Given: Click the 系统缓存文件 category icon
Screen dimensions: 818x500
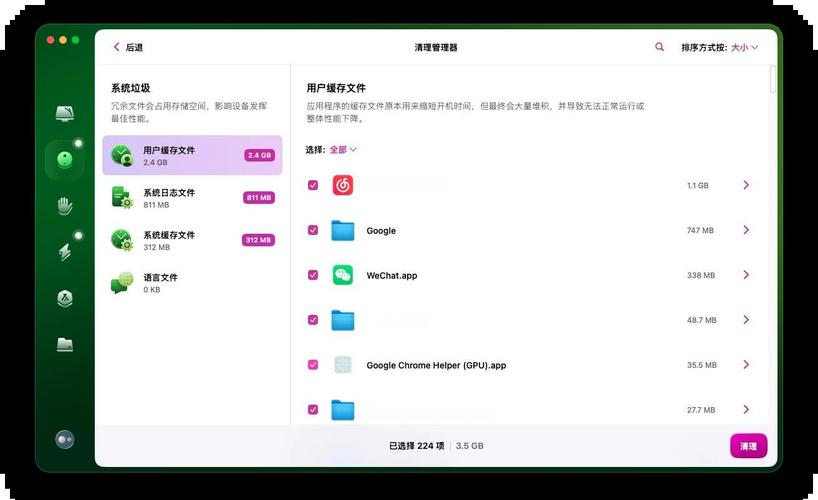Looking at the screenshot, I should 122,240.
